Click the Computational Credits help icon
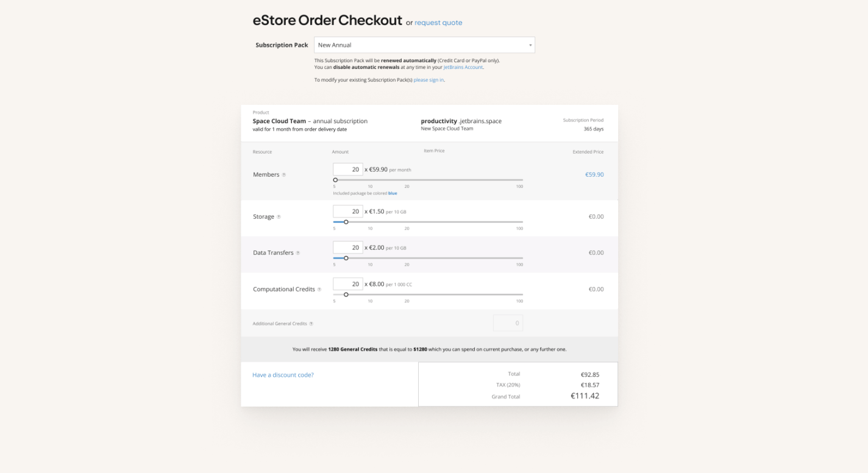The height and width of the screenshot is (473, 868). [x=319, y=290]
